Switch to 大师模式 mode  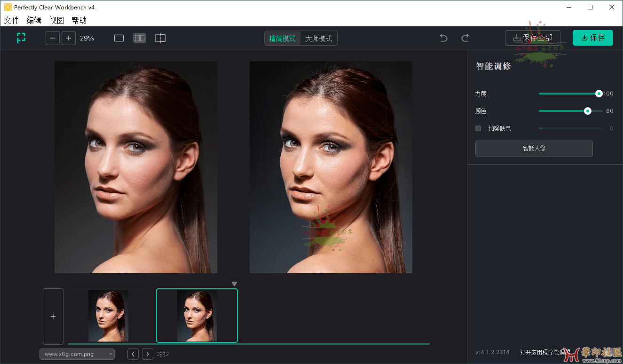coord(318,39)
